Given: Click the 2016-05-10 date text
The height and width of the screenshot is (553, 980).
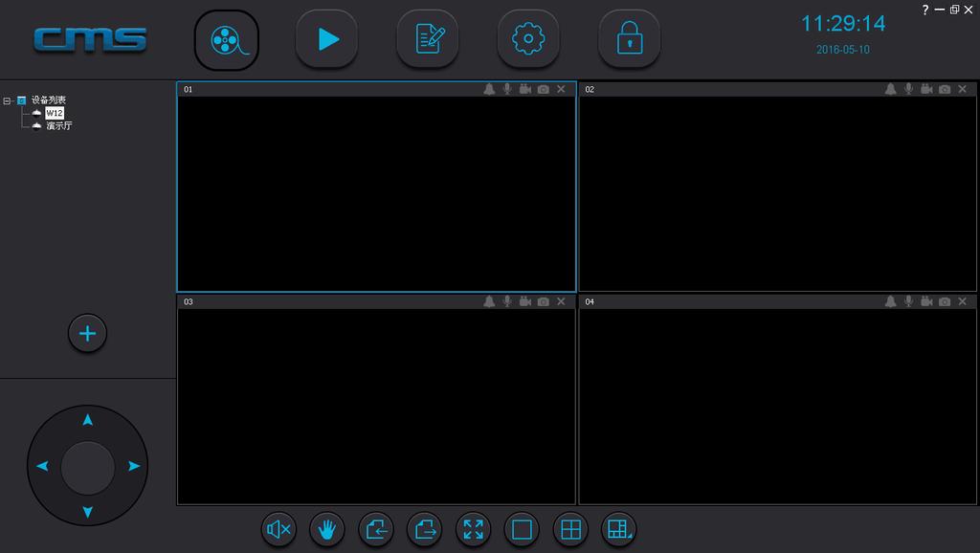Looking at the screenshot, I should click(x=842, y=50).
